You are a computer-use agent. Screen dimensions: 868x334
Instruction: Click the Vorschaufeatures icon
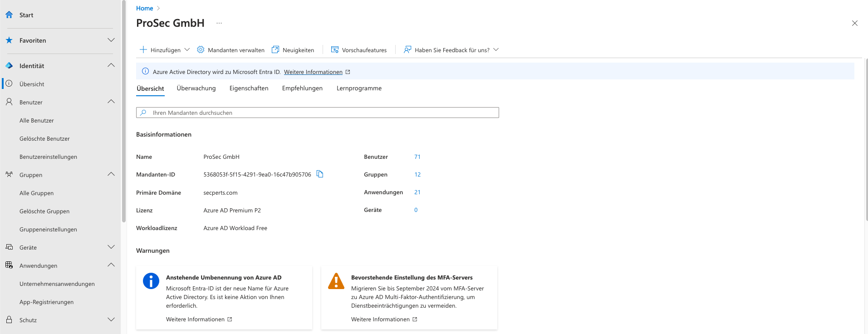[335, 49]
